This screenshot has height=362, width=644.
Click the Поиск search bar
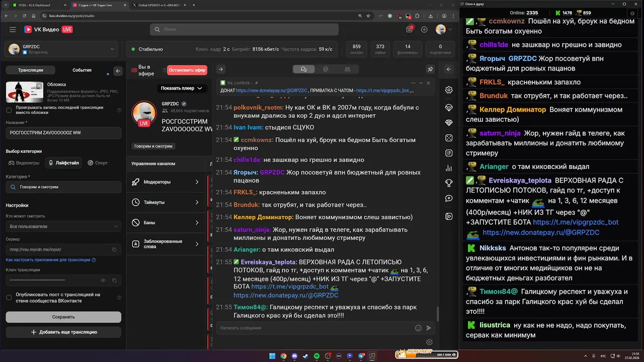tap(244, 29)
